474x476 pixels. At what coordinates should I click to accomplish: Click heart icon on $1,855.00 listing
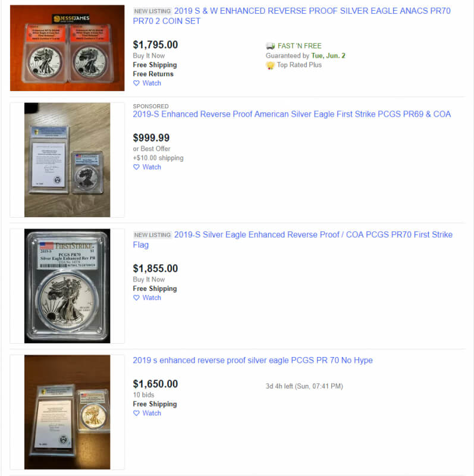136,298
